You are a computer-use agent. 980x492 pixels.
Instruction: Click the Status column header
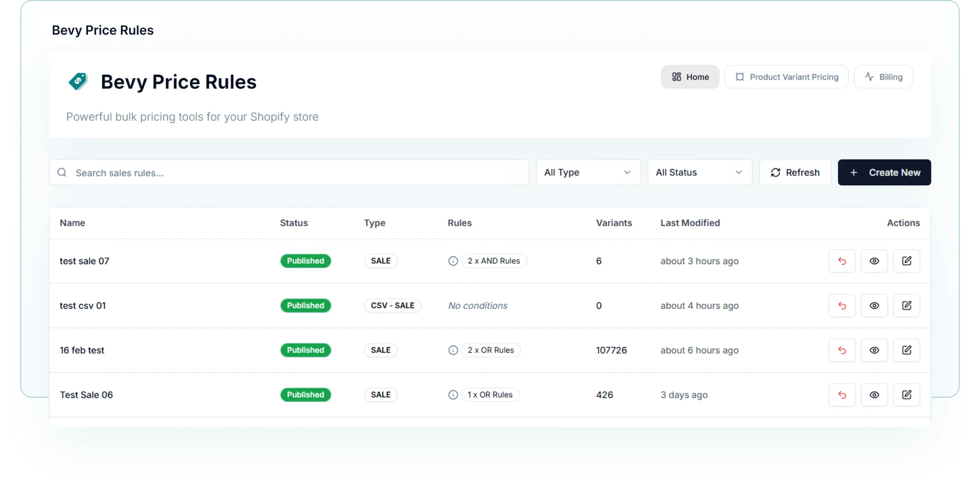click(294, 223)
